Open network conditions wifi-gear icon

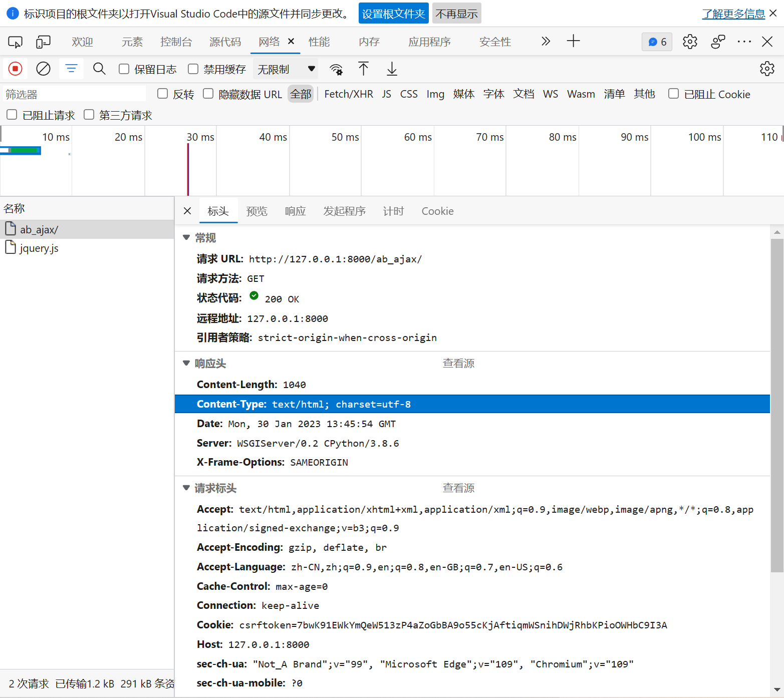tap(336, 69)
